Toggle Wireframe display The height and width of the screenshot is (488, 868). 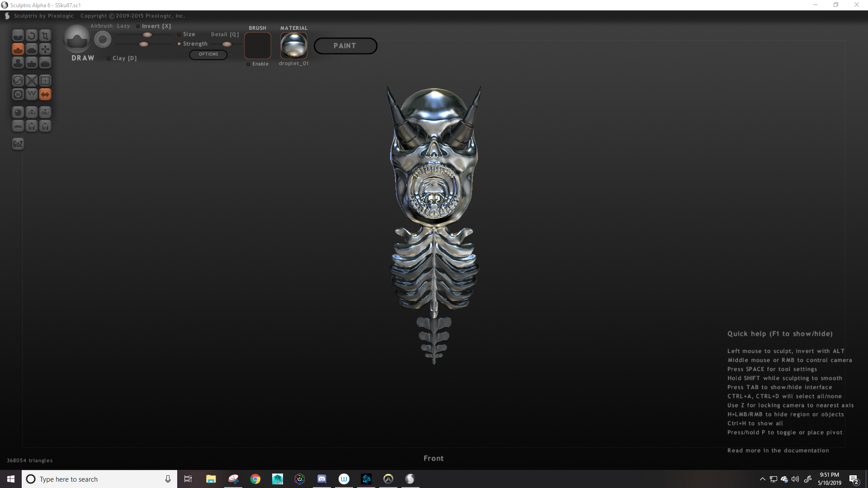coord(32,94)
